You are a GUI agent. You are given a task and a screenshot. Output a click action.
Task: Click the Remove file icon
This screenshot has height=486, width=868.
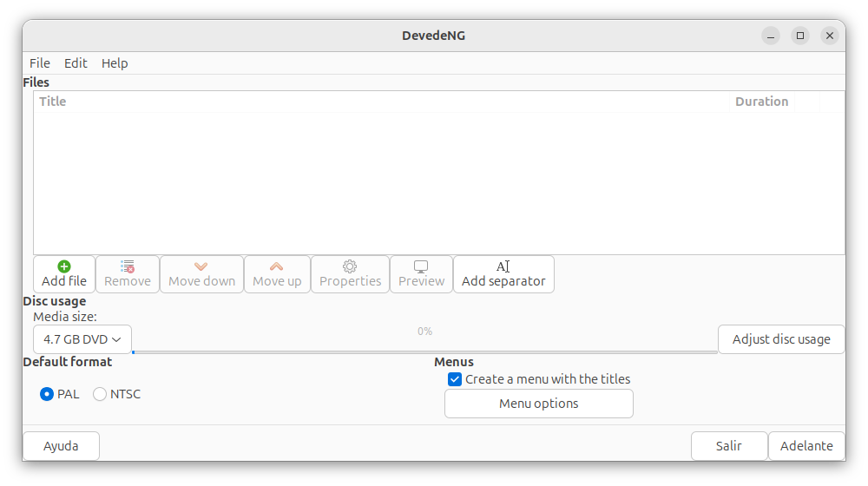click(128, 266)
